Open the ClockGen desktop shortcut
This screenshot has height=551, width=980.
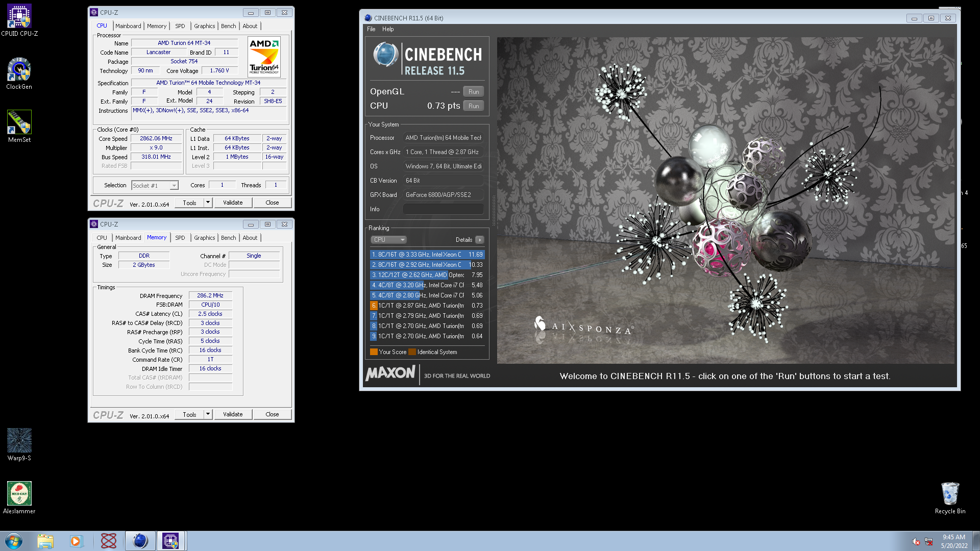click(19, 73)
